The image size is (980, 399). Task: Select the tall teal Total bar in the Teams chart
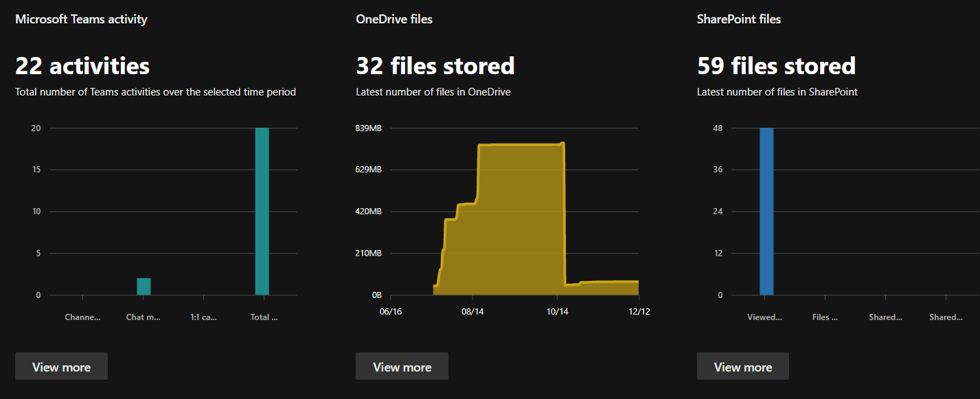[x=262, y=212]
